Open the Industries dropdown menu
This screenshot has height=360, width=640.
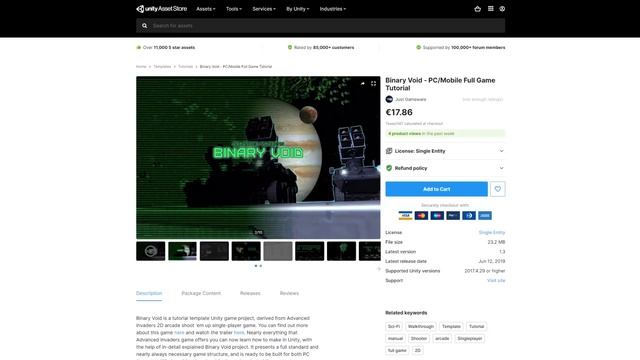[x=333, y=9]
